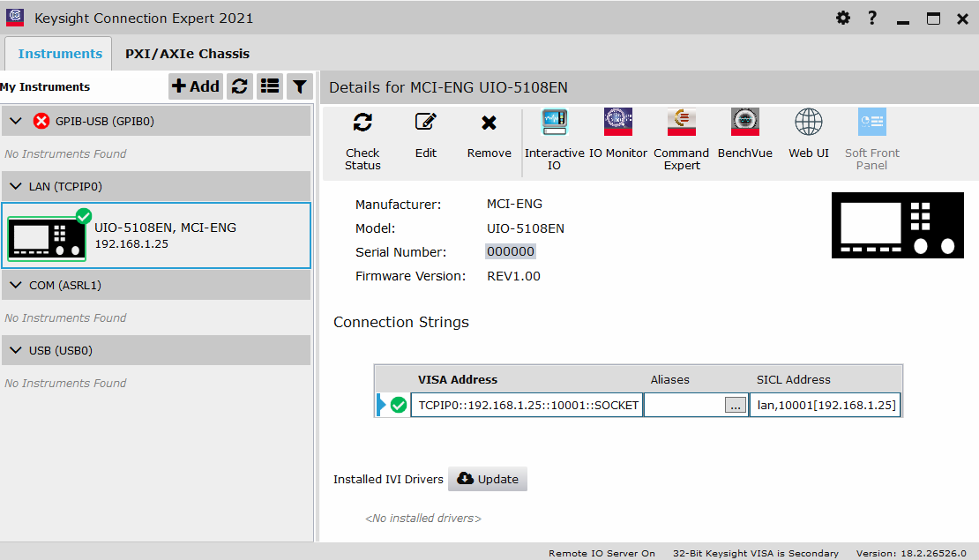Select the SICL address lan,10001 text
This screenshot has height=560, width=979.
click(x=826, y=405)
